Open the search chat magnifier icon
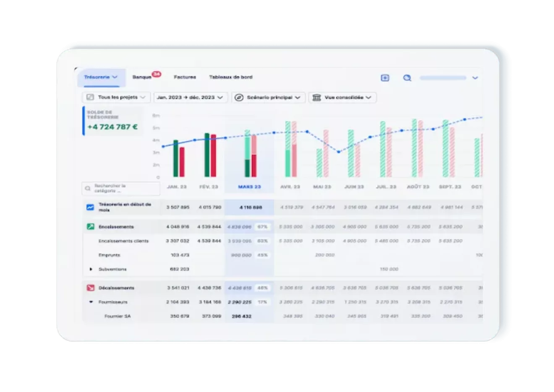 [x=407, y=78]
